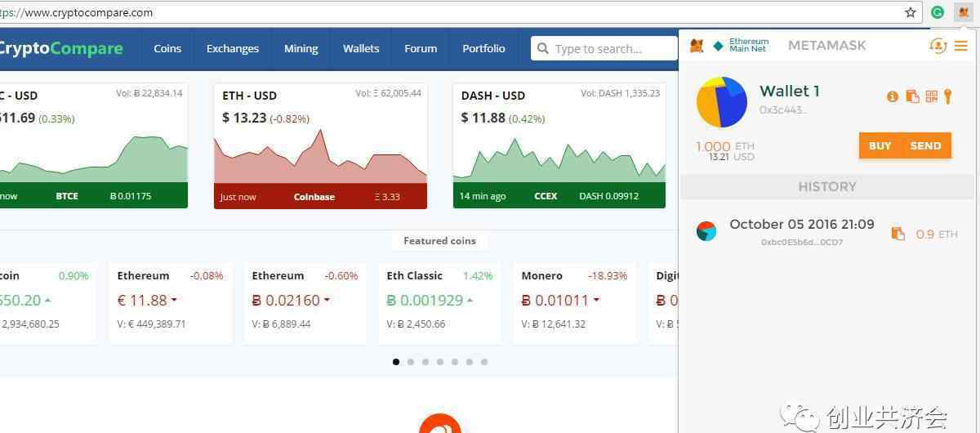Open the Forum menu

421,48
